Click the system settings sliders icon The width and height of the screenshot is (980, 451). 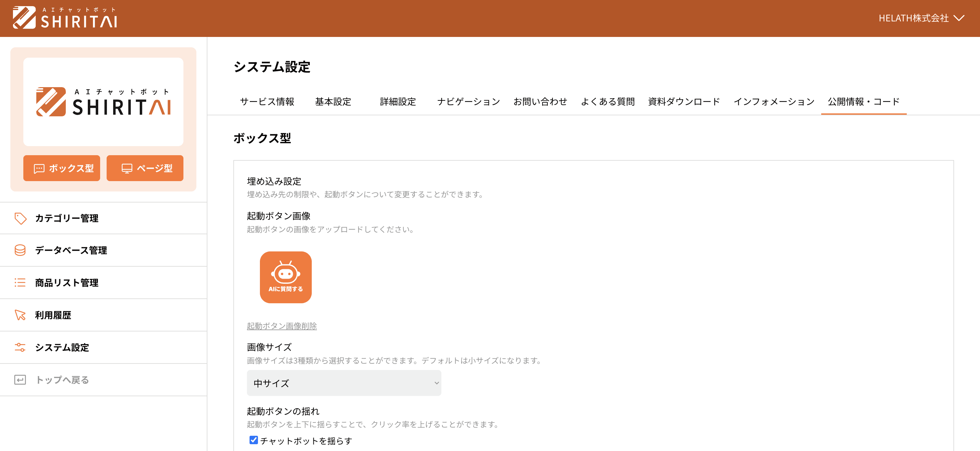coord(20,347)
